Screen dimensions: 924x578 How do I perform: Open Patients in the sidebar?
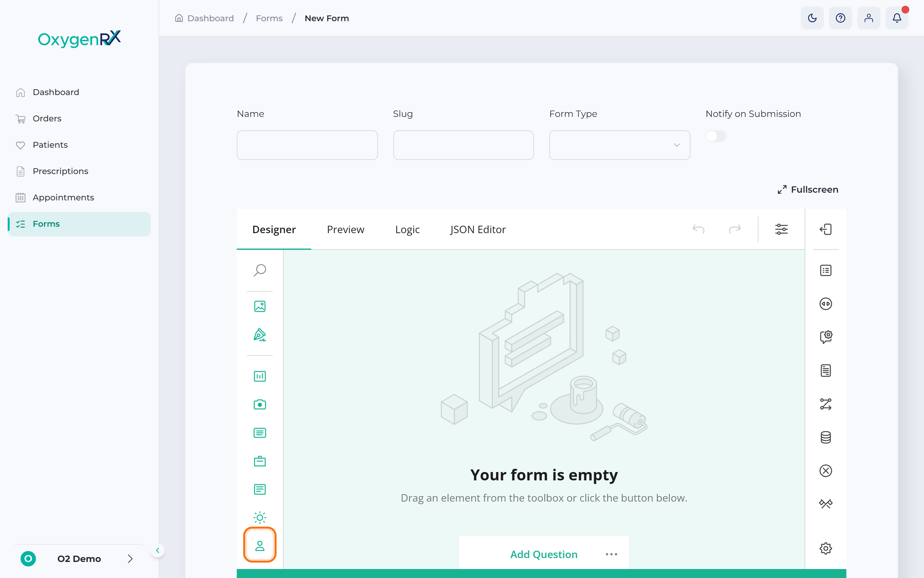[x=79, y=145]
